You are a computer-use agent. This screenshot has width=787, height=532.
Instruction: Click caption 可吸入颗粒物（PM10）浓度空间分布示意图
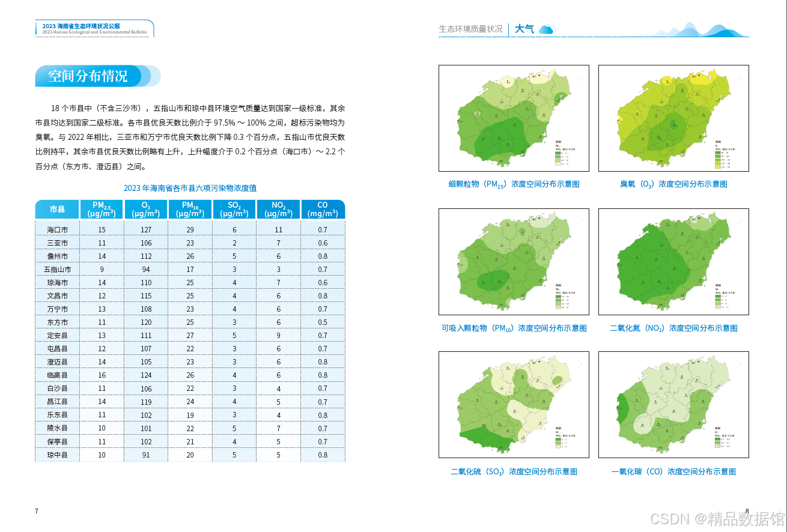coord(514,328)
